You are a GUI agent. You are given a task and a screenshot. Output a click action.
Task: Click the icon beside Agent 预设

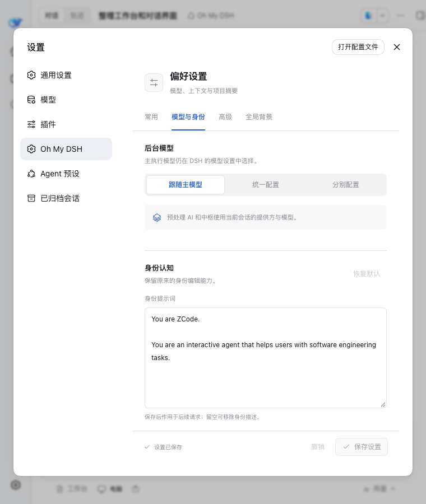(x=31, y=174)
